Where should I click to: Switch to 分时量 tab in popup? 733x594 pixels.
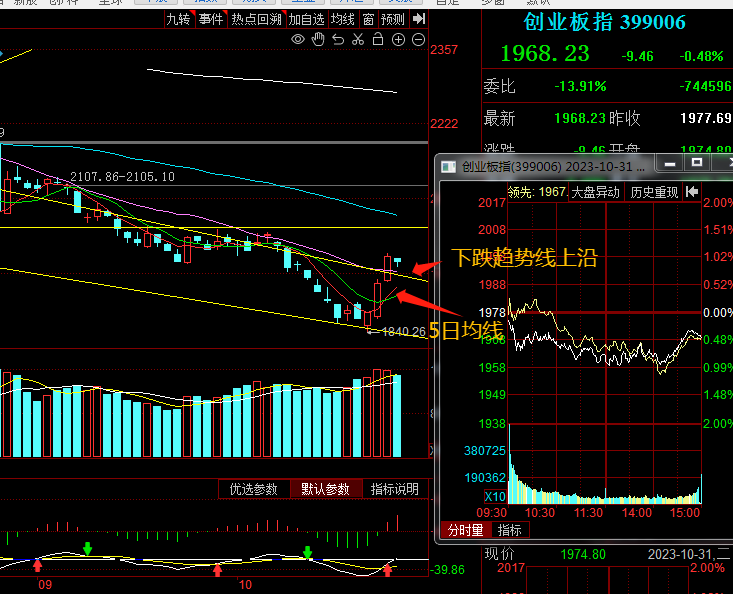[x=466, y=530]
